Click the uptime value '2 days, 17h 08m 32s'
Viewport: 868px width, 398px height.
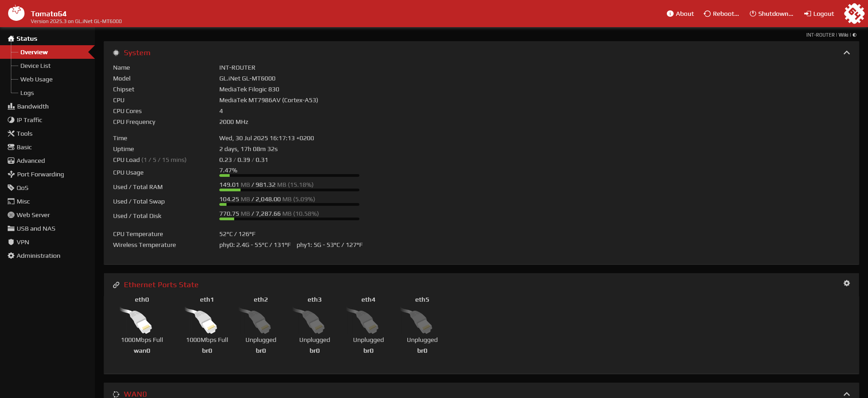click(x=248, y=149)
